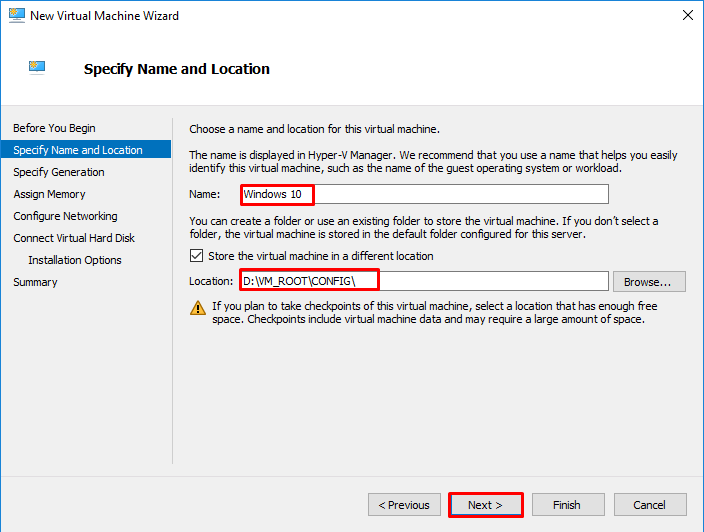
Task: Click the New Virtual Machine Wizard title
Action: point(105,16)
